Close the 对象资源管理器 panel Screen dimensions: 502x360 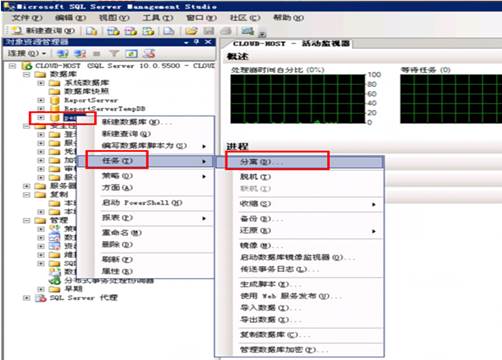click(208, 42)
